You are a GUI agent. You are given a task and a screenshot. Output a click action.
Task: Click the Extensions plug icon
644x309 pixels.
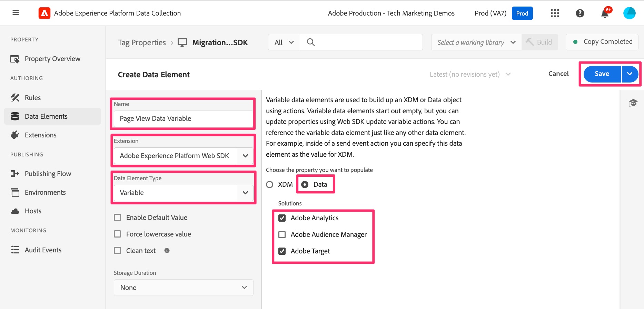click(15, 135)
